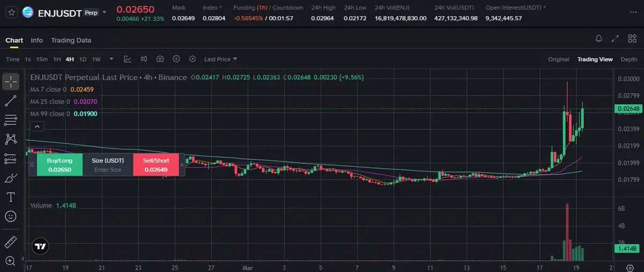Click the Open Interest(USDT) value 9,342,445.57
The image size is (644, 272).
coord(503,18)
